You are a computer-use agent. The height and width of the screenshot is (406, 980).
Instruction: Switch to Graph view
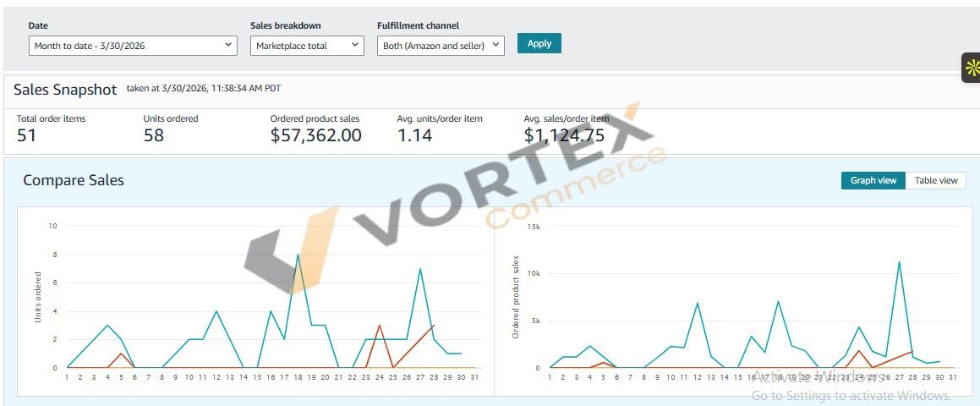(873, 180)
